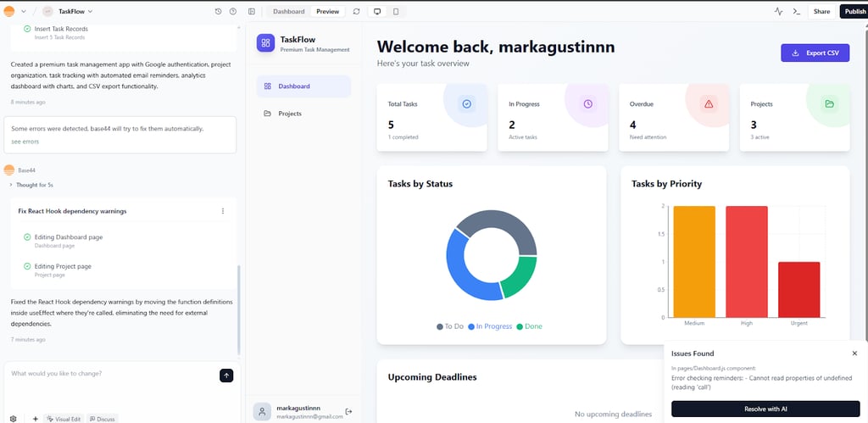The image size is (868, 423).
Task: Click the Total Tasks card
Action: tap(431, 117)
